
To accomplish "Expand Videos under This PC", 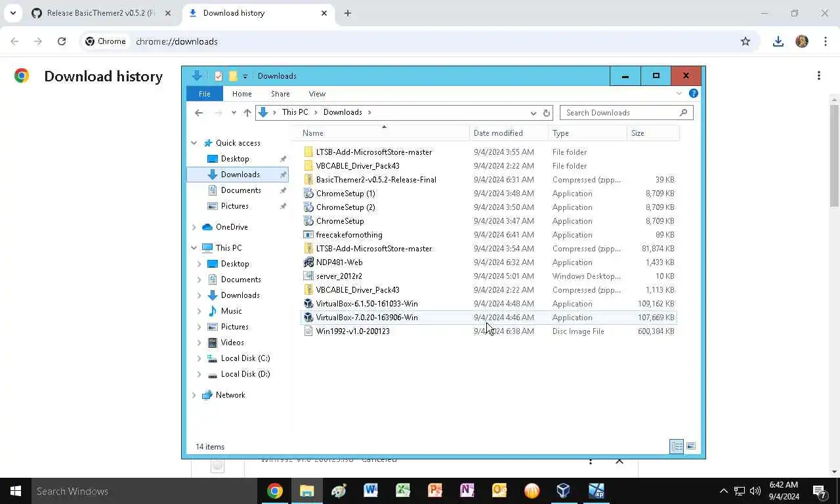I will point(199,343).
